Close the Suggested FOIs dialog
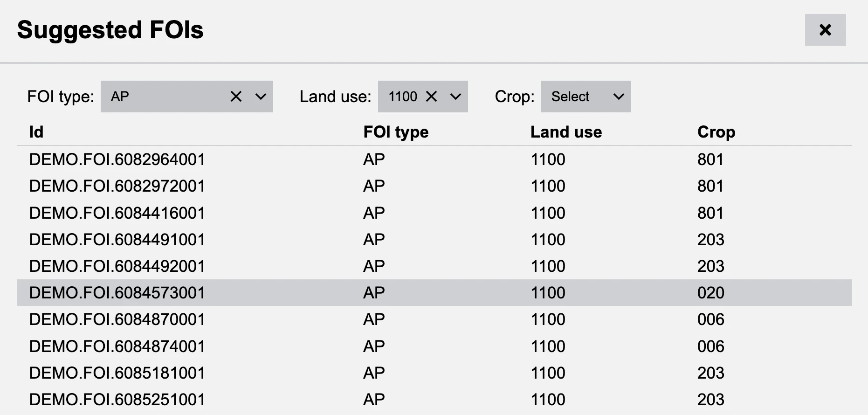Screen dimensions: 868x415 click(825, 30)
